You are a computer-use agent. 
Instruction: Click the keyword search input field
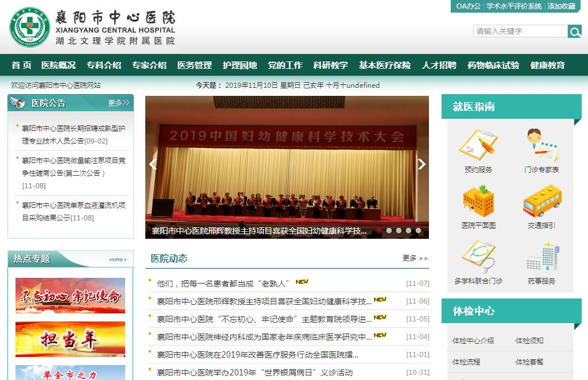pos(520,32)
